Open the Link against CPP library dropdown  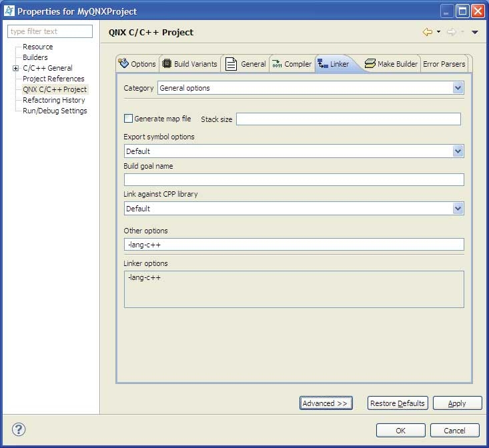coord(458,209)
